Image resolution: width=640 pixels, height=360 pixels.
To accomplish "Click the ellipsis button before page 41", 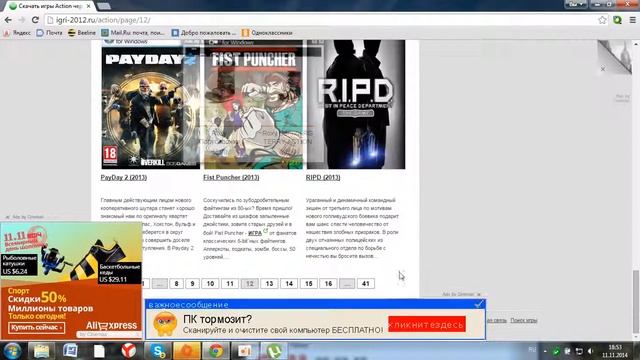I will coord(347,284).
